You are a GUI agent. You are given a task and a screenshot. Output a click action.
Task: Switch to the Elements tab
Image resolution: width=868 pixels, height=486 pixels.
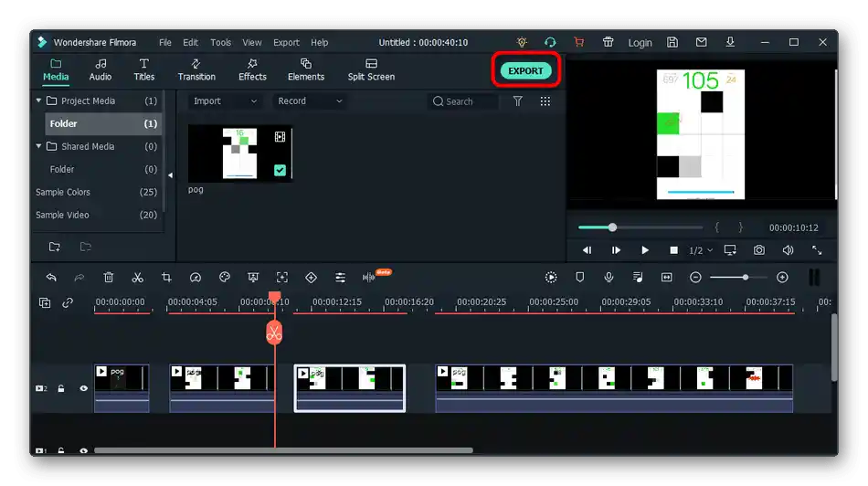[x=305, y=70]
